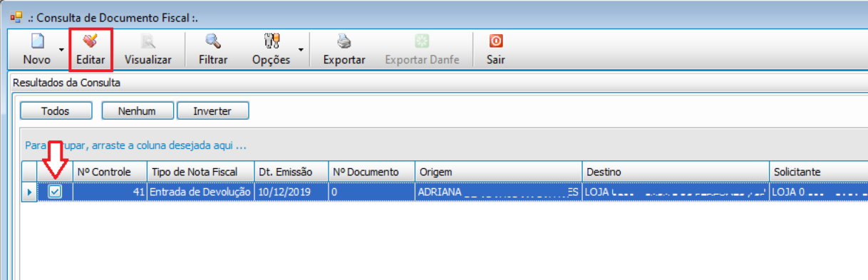The height and width of the screenshot is (280, 868).
Task: Sort by Origem column header
Action: pyautogui.click(x=498, y=172)
